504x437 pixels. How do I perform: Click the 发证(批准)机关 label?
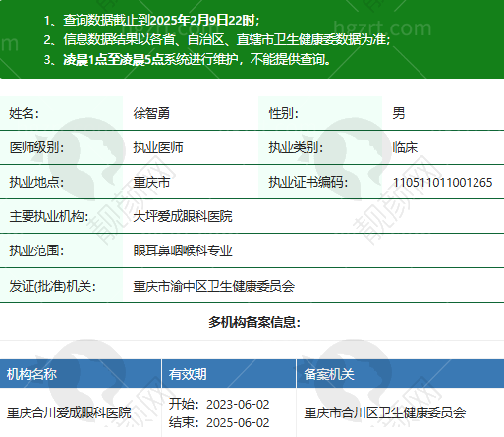pyautogui.click(x=52, y=286)
